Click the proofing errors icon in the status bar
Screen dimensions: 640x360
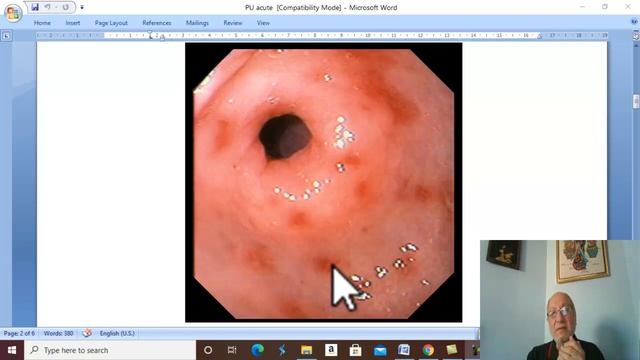tap(87, 333)
